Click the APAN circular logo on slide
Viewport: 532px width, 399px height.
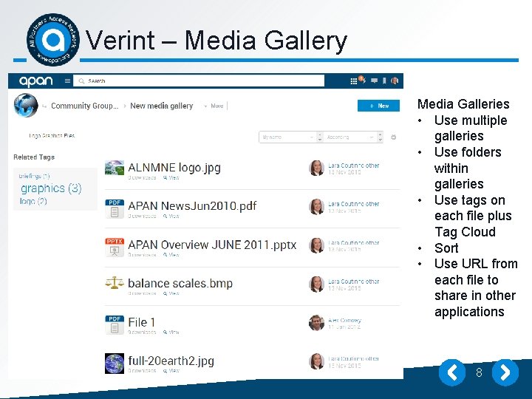[53, 40]
